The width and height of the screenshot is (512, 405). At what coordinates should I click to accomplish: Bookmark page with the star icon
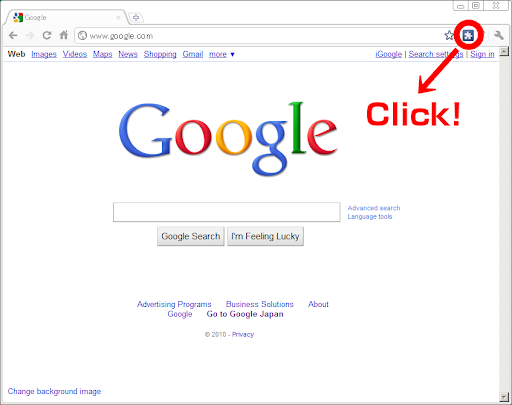pyautogui.click(x=449, y=35)
